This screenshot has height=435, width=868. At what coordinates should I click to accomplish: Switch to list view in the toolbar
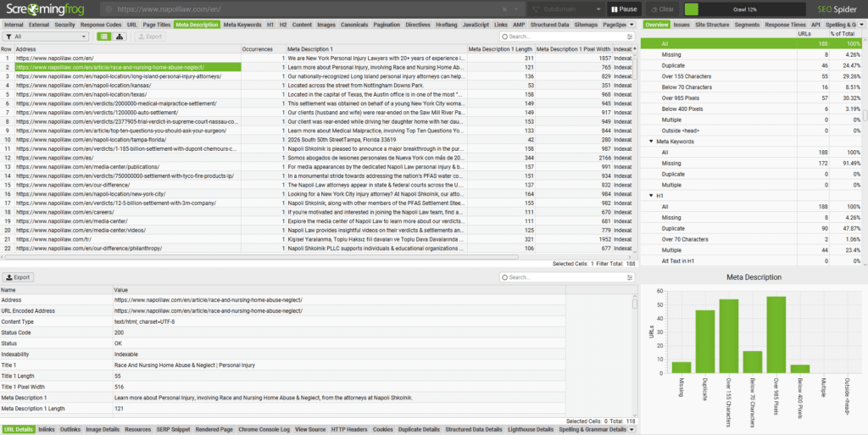pos(103,36)
